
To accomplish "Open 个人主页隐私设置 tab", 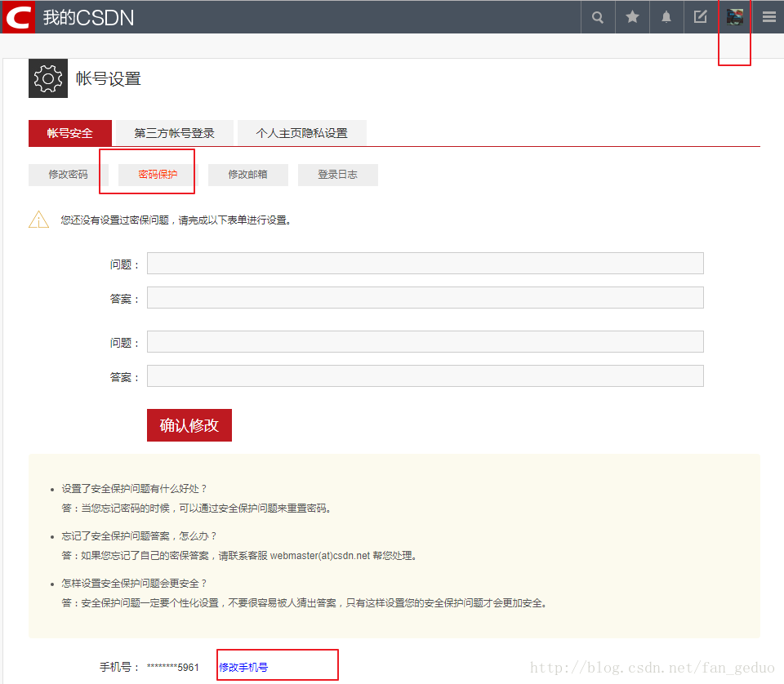I will pyautogui.click(x=302, y=133).
